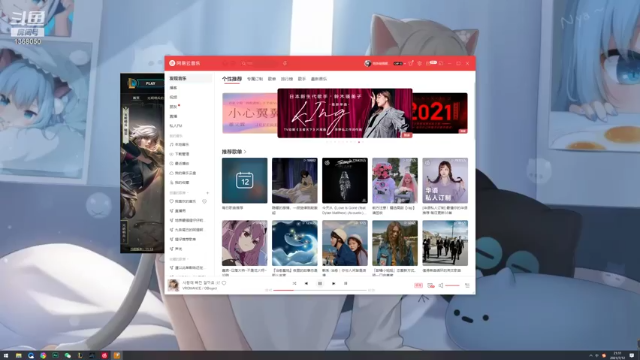The height and width of the screenshot is (360, 640).
Task: Click the League of Legends client logo
Action: pyautogui.click(x=132, y=83)
